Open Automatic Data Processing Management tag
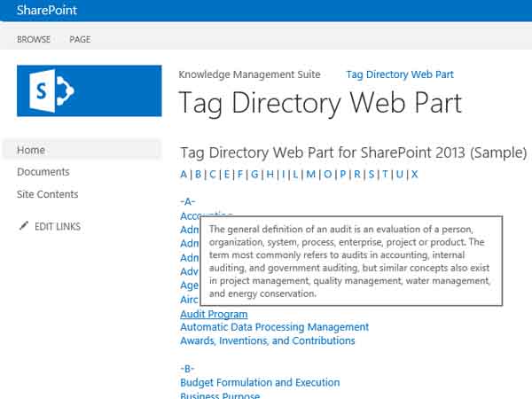Viewport: 532px width, 399px height. coord(275,327)
